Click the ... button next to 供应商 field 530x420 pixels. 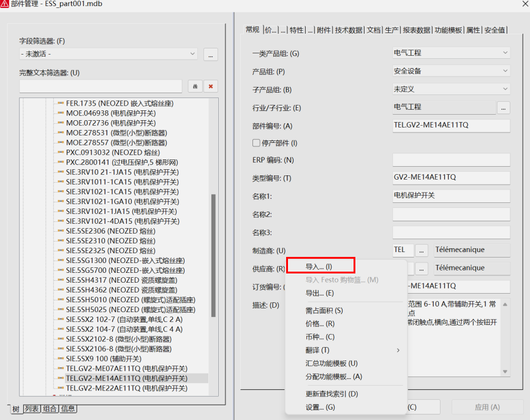click(x=422, y=267)
